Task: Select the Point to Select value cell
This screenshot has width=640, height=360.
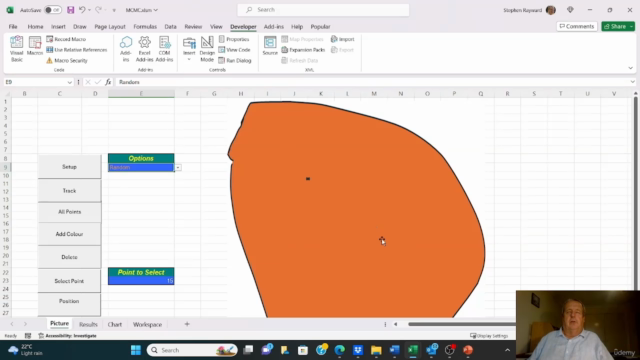Action: pyautogui.click(x=141, y=280)
